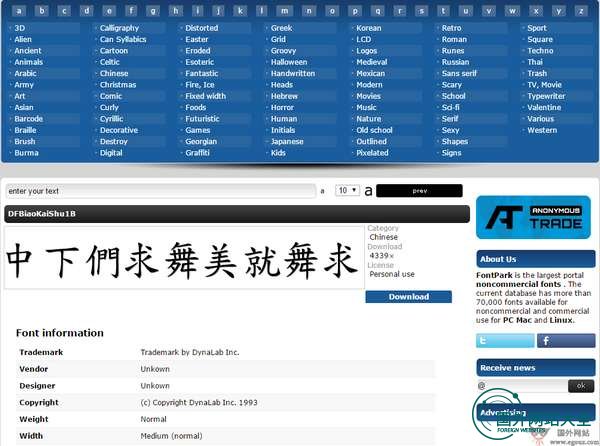Browse the Handwritten fonts category
Screen dimensions: 600x446
click(x=293, y=73)
